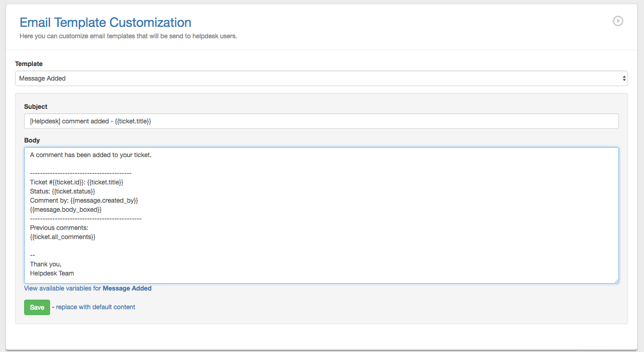
Task: Place cursor on Helpdesk Team signature line
Action: pos(52,273)
